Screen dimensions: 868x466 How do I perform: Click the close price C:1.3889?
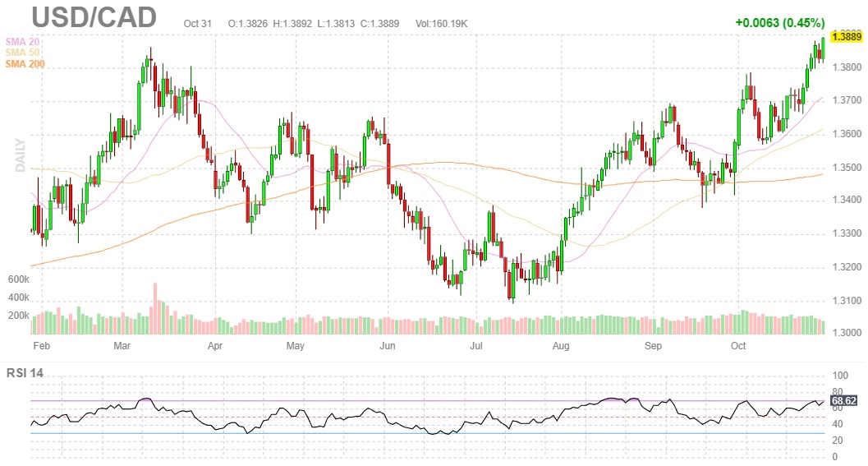[379, 24]
